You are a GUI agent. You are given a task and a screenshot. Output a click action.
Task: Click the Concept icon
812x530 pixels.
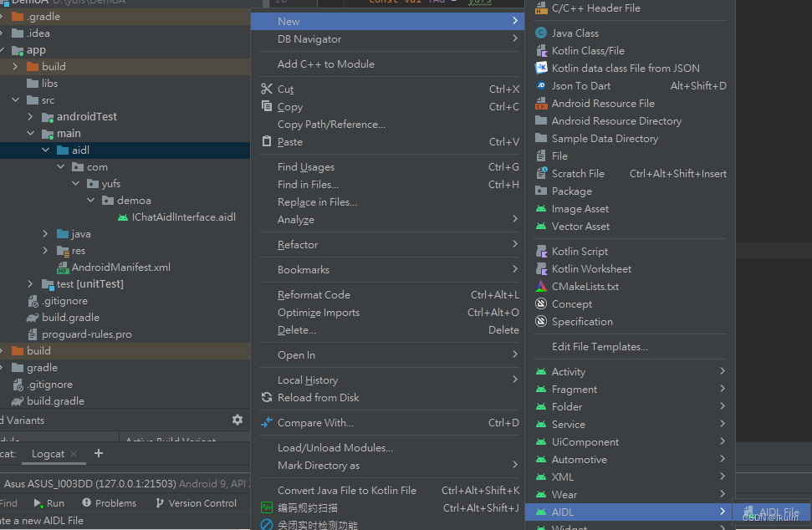tap(541, 303)
